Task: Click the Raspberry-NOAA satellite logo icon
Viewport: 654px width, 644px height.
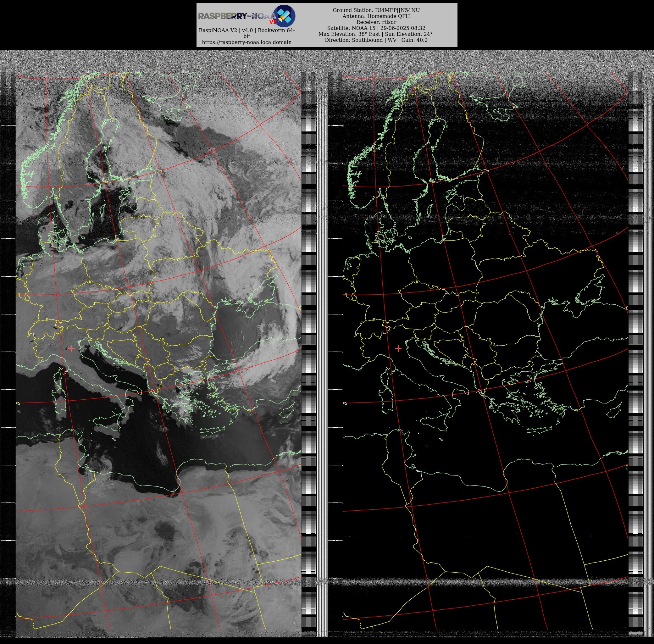Action: 284,16
